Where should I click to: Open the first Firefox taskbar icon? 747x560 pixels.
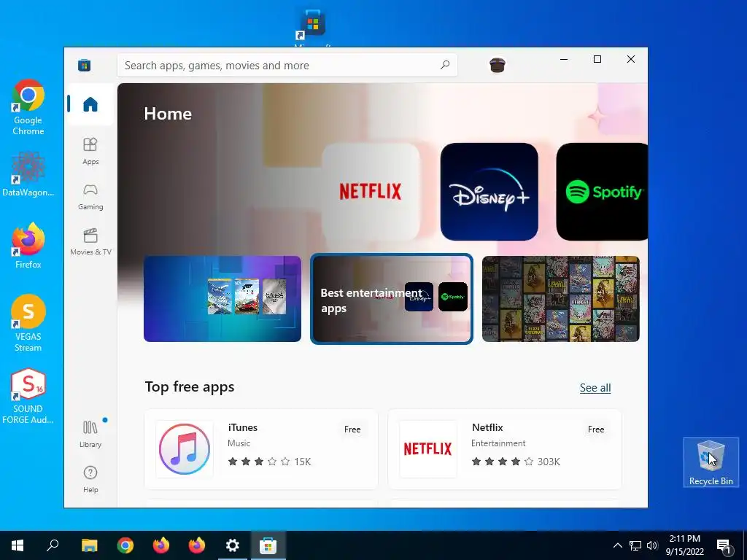pos(161,545)
